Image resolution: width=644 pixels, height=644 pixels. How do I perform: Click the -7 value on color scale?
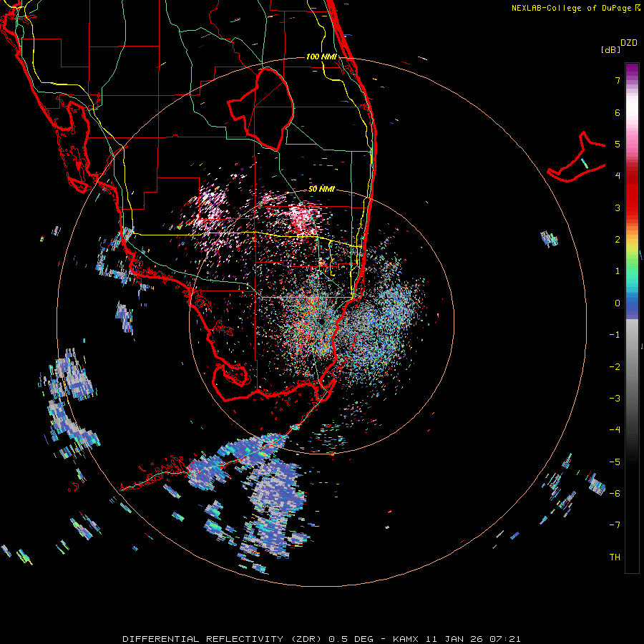[615, 525]
